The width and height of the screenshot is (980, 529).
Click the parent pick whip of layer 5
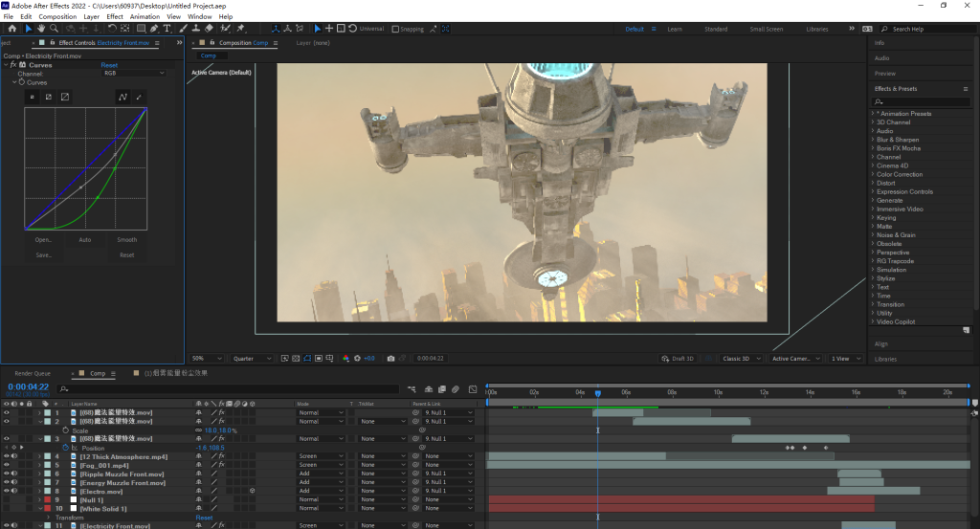pyautogui.click(x=415, y=465)
